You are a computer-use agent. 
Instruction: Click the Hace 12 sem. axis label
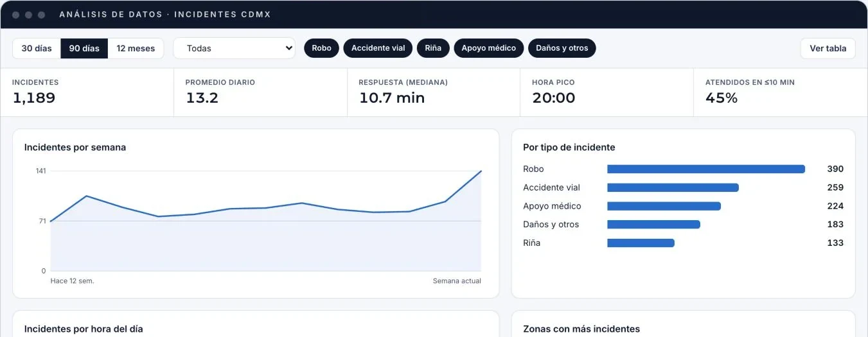coord(72,281)
